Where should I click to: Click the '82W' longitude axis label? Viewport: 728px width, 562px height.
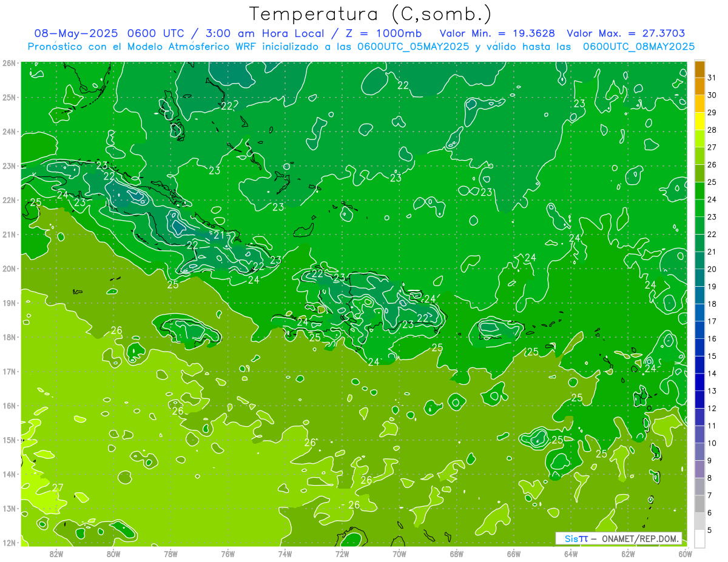56,554
